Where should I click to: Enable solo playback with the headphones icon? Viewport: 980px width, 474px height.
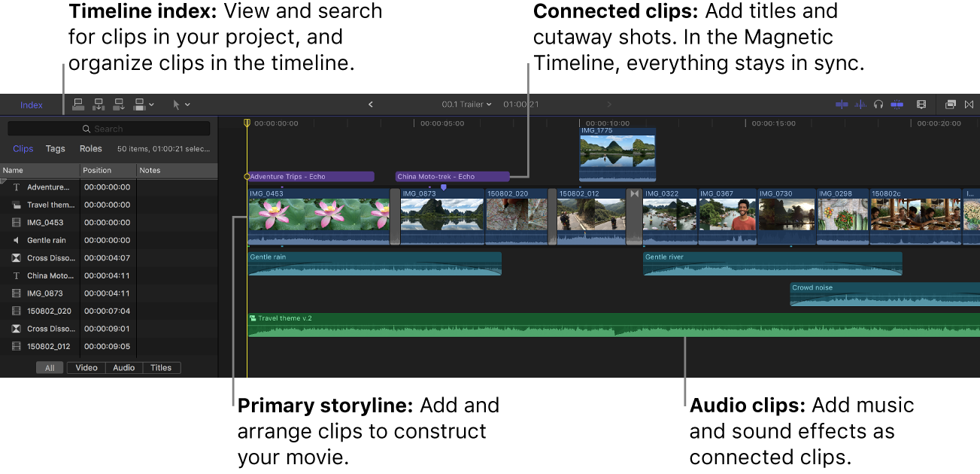878,105
